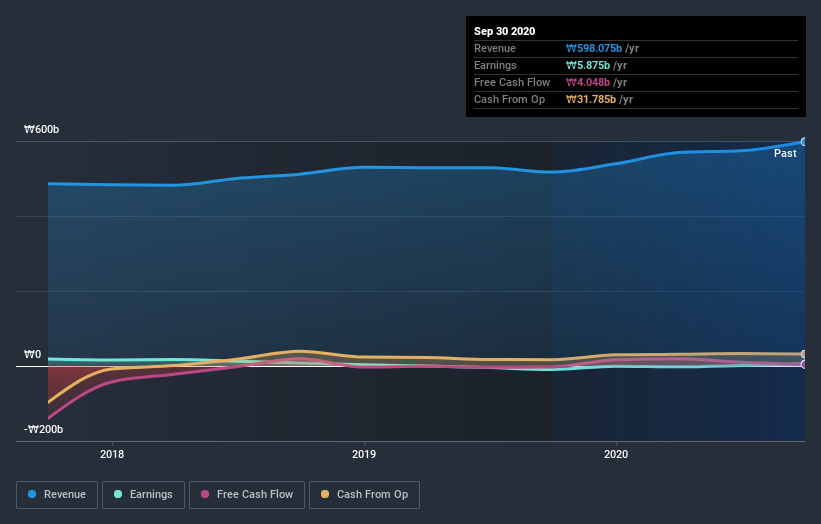
Task: Click the Past label on chart
Action: [x=785, y=153]
